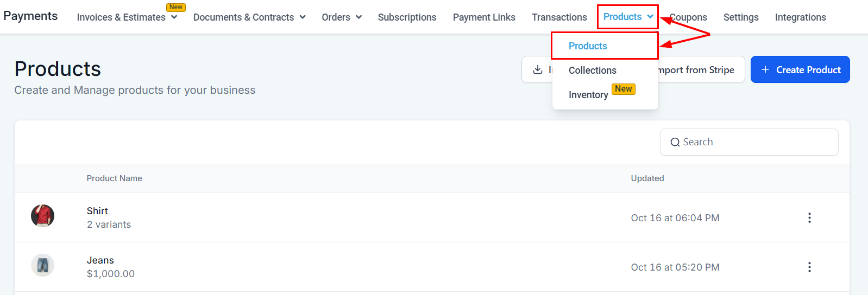Screen dimensions: 868x295
Task: Focus the product Search field
Action: (755, 142)
